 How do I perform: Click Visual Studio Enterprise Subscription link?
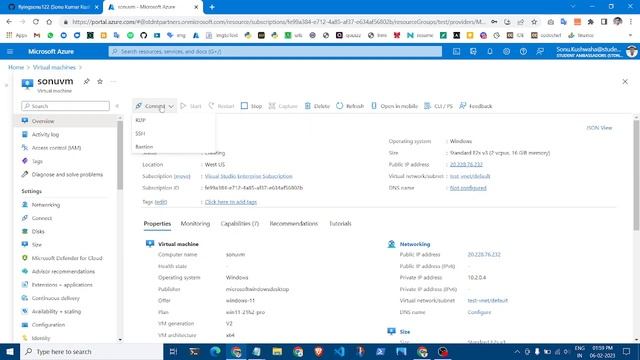pyautogui.click(x=249, y=176)
